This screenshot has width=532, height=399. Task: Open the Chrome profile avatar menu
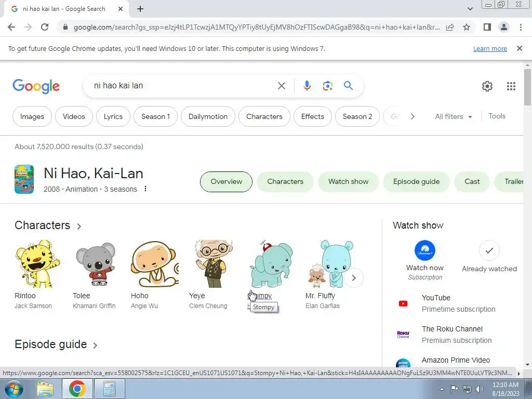coord(504,27)
